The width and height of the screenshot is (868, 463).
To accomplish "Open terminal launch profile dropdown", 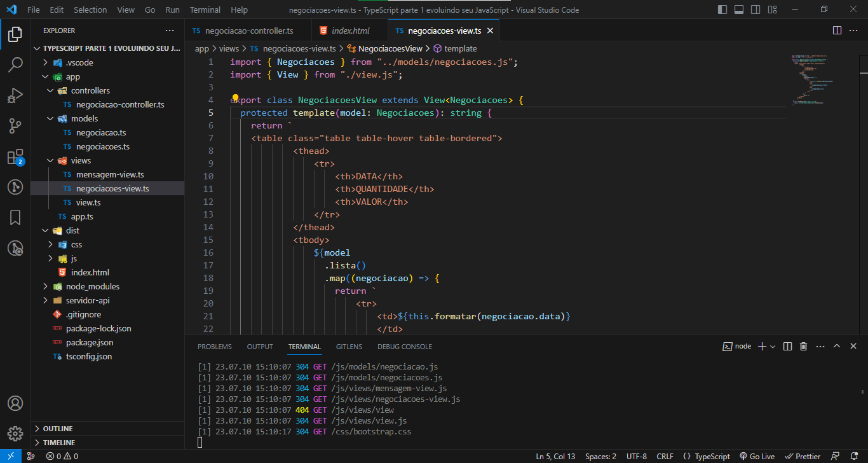I will 773,347.
